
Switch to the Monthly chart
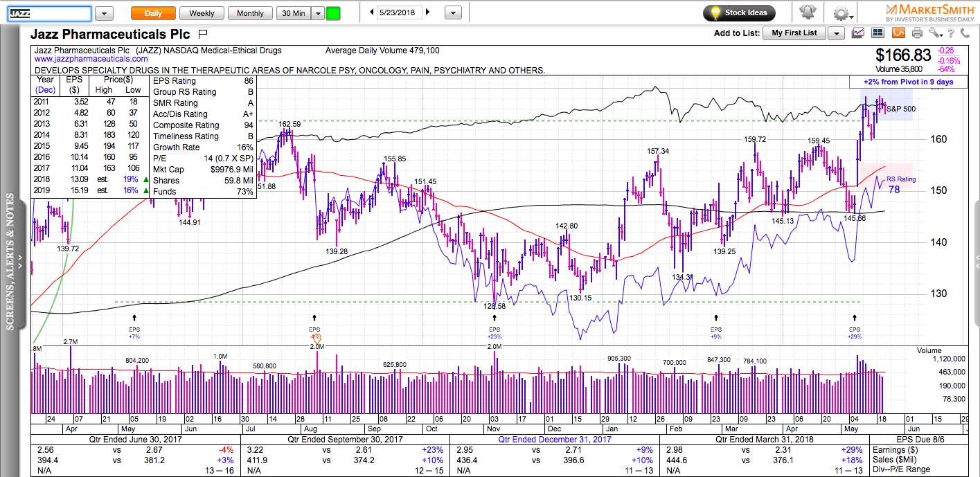pos(250,13)
